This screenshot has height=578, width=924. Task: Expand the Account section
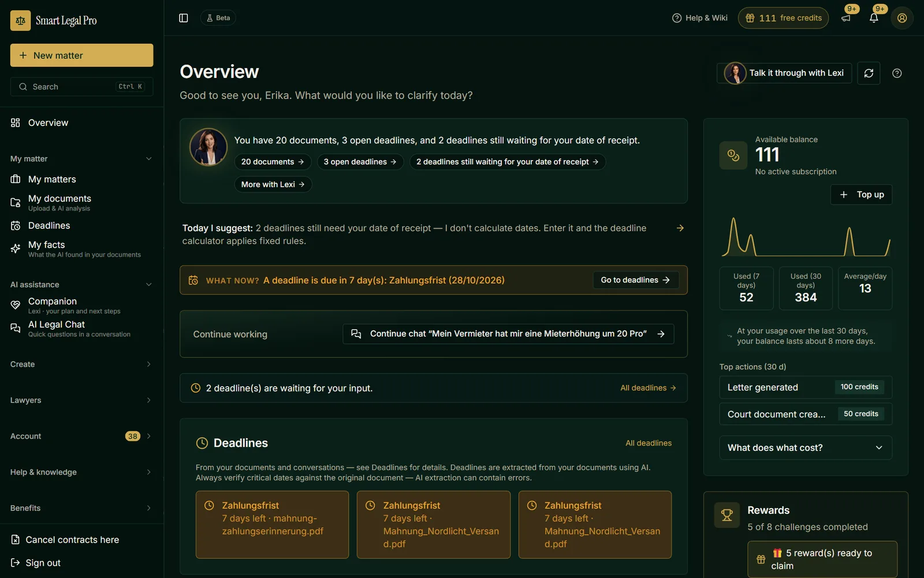[81, 436]
